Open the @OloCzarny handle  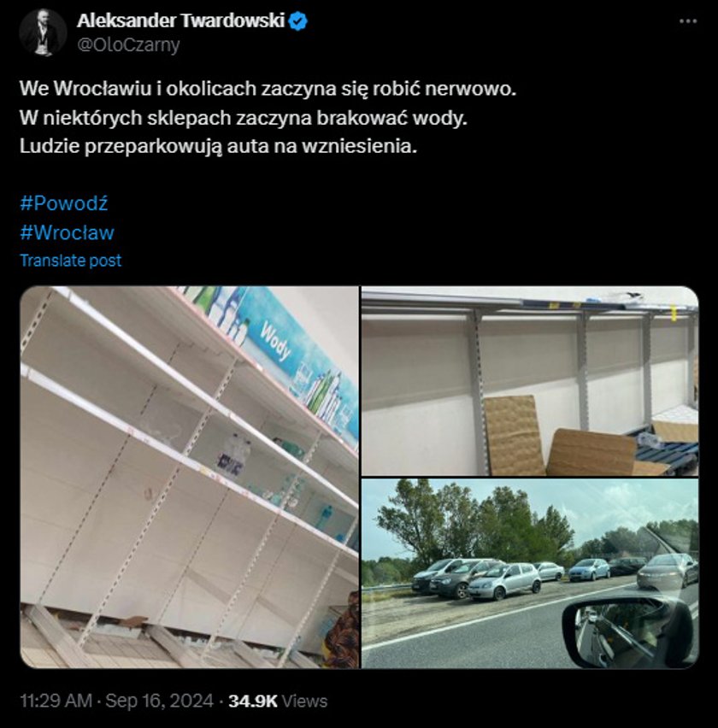[128, 45]
